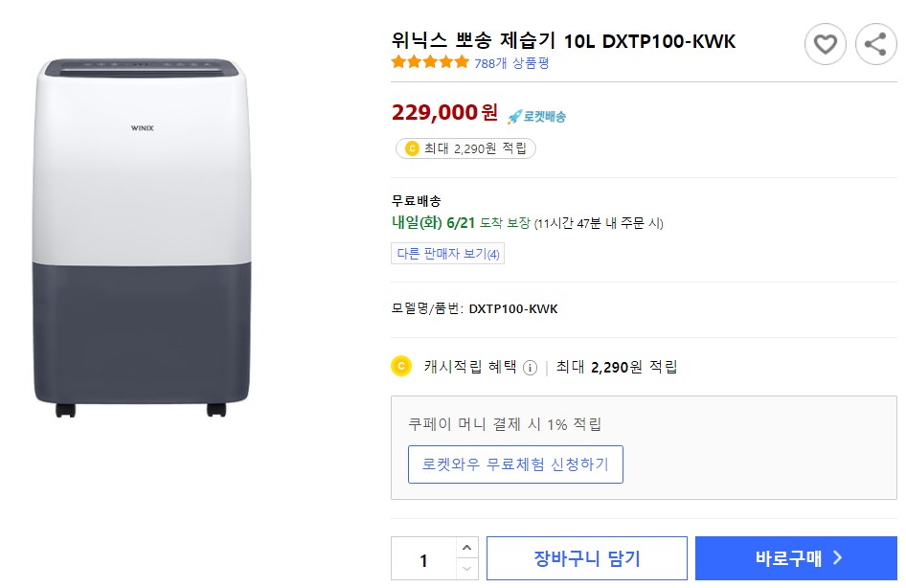Click the 229,000원 price text
Screen dimensions: 906x588
442,112
